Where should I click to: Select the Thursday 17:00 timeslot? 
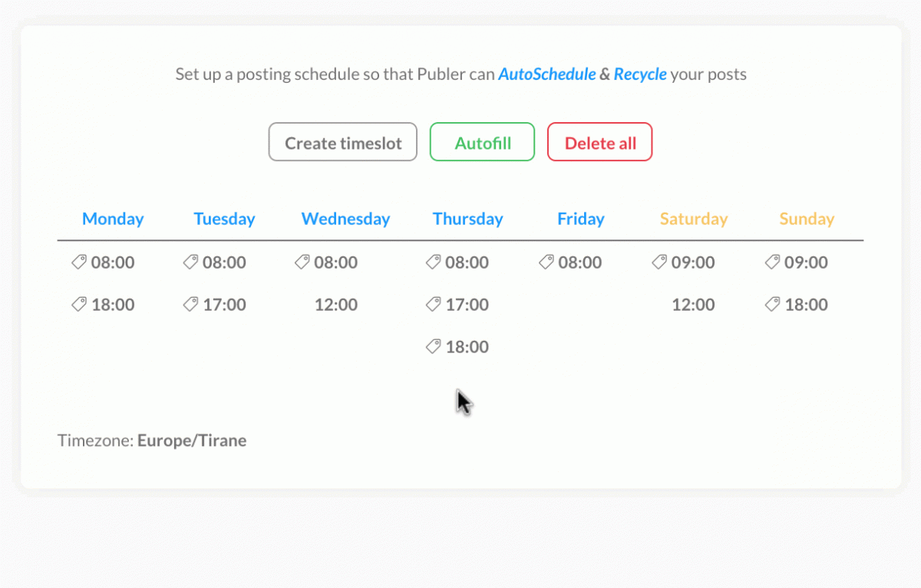(x=467, y=305)
